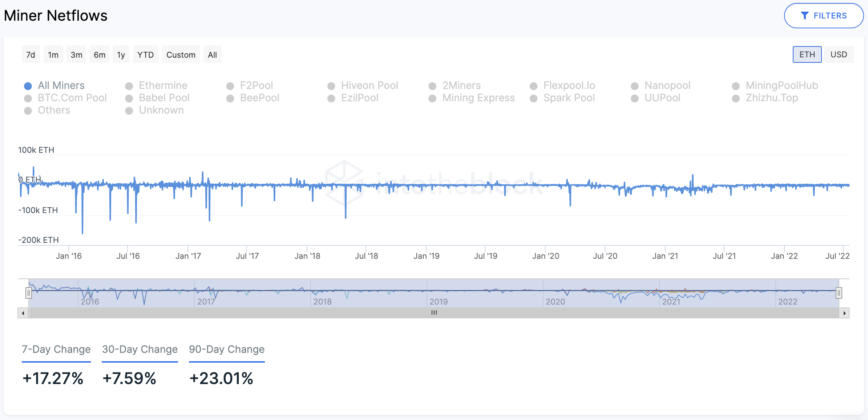
Task: Click the scrollbar center grip
Action: (x=434, y=313)
